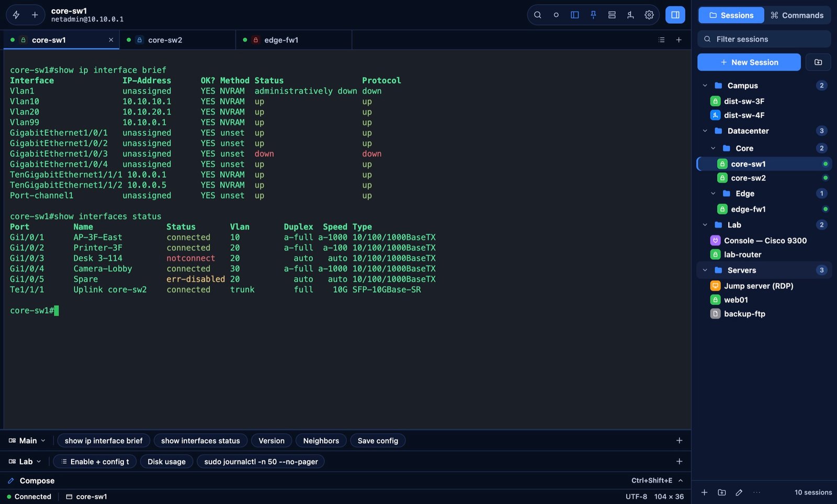Click the port forwarding icon next to settings
This screenshot has height=504, width=837.
(630, 15)
